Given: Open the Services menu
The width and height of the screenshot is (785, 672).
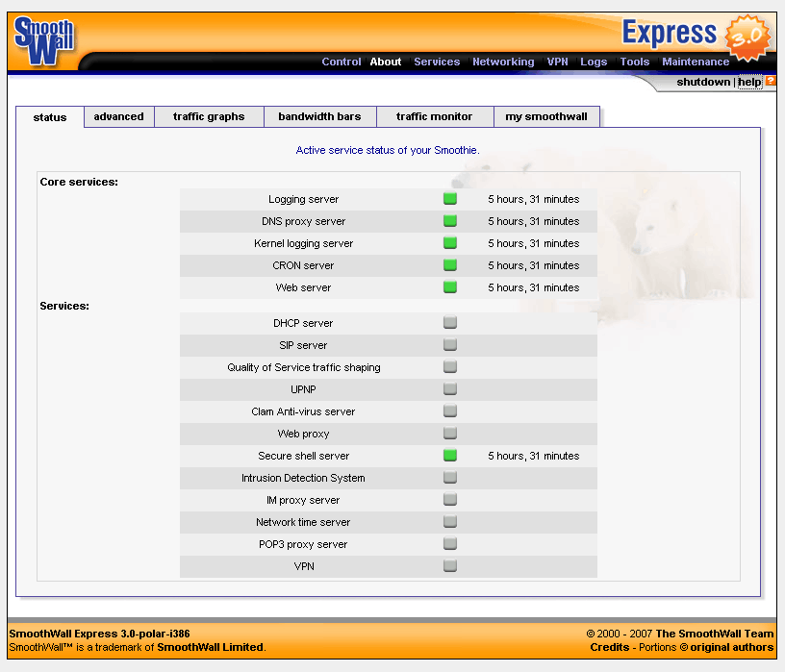Looking at the screenshot, I should coord(437,62).
